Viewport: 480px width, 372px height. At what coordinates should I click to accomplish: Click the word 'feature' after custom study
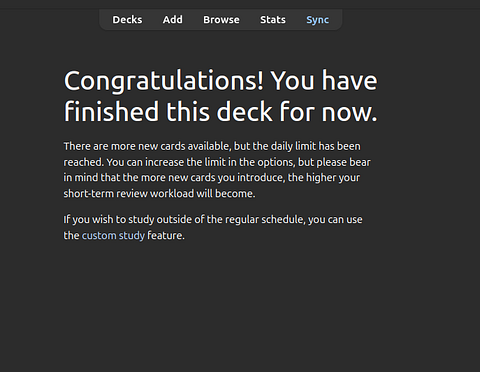coord(165,236)
